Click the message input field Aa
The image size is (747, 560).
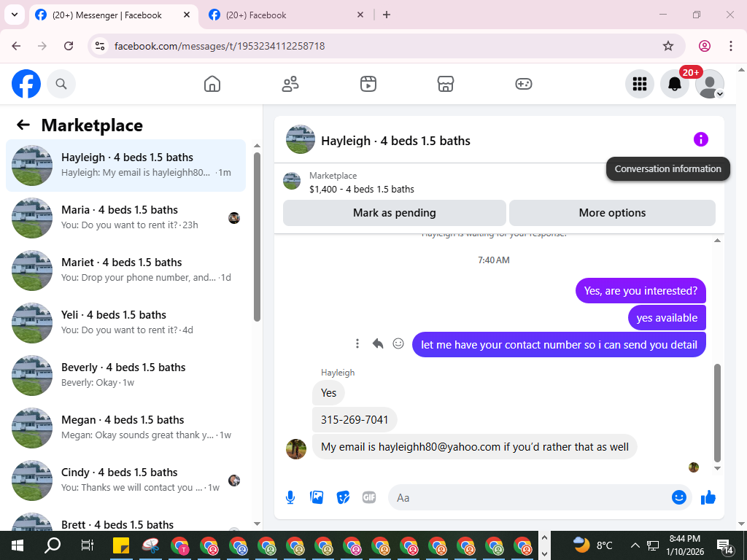tap(529, 497)
